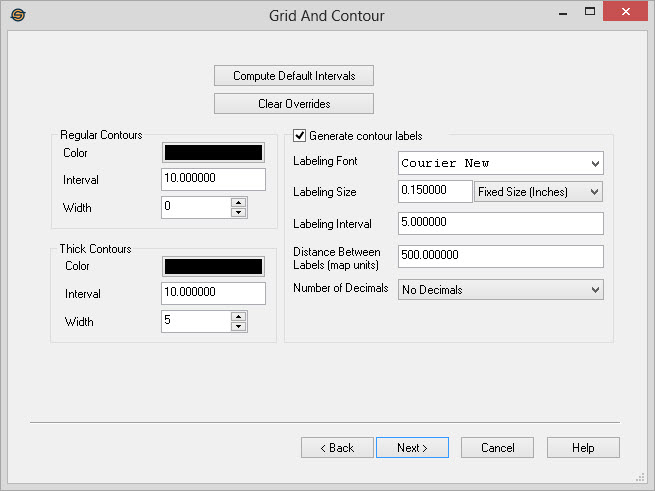
Task: Click the Labeling Size value field
Action: [x=435, y=191]
